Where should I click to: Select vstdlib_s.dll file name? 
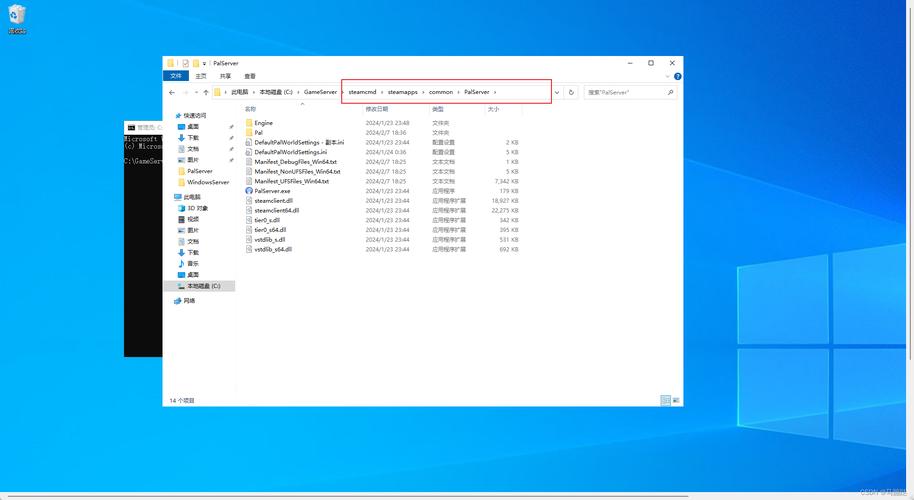[270, 240]
